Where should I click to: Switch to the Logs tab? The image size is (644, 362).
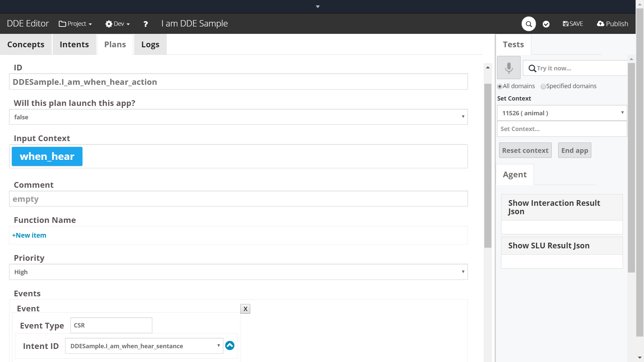(x=150, y=44)
